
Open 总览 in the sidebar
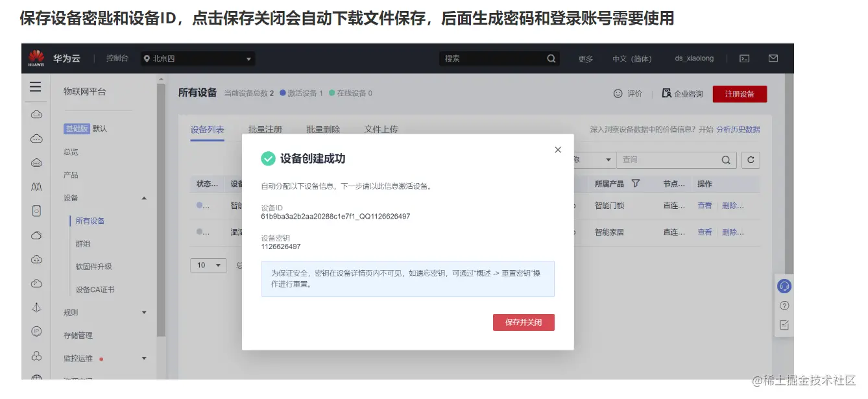(71, 152)
